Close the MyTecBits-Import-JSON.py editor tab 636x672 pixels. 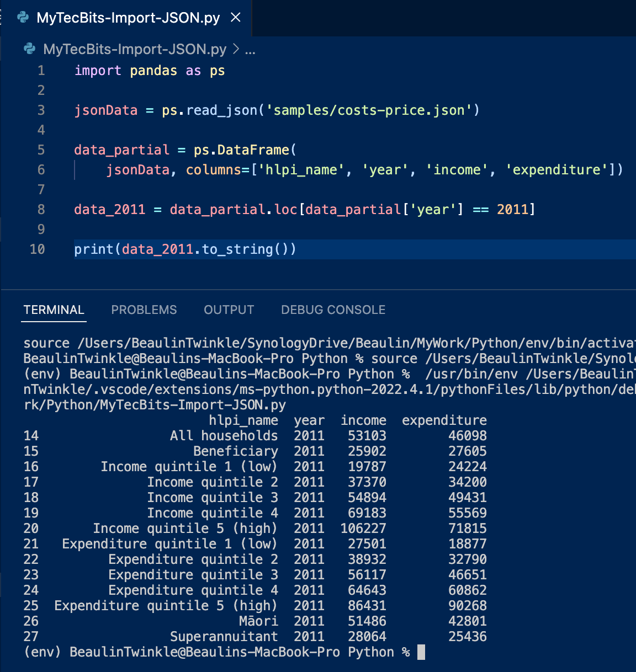click(x=236, y=18)
